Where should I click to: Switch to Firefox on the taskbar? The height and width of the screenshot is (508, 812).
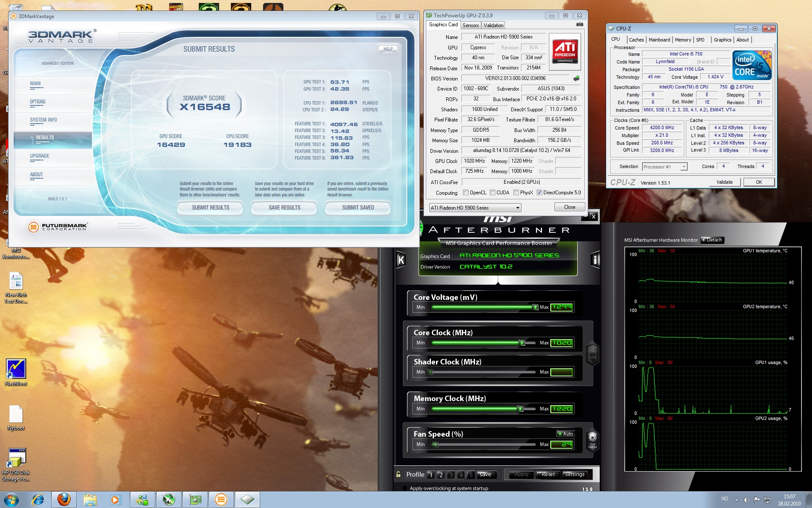64,500
